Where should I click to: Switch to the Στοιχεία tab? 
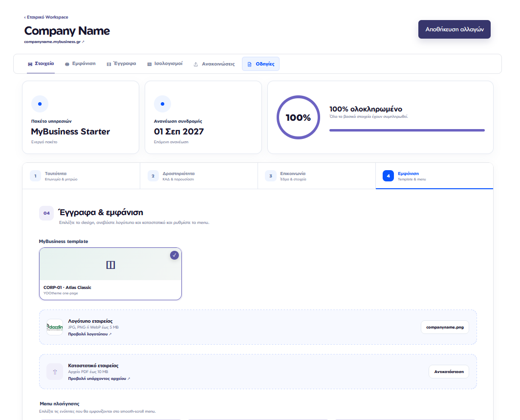click(x=41, y=64)
